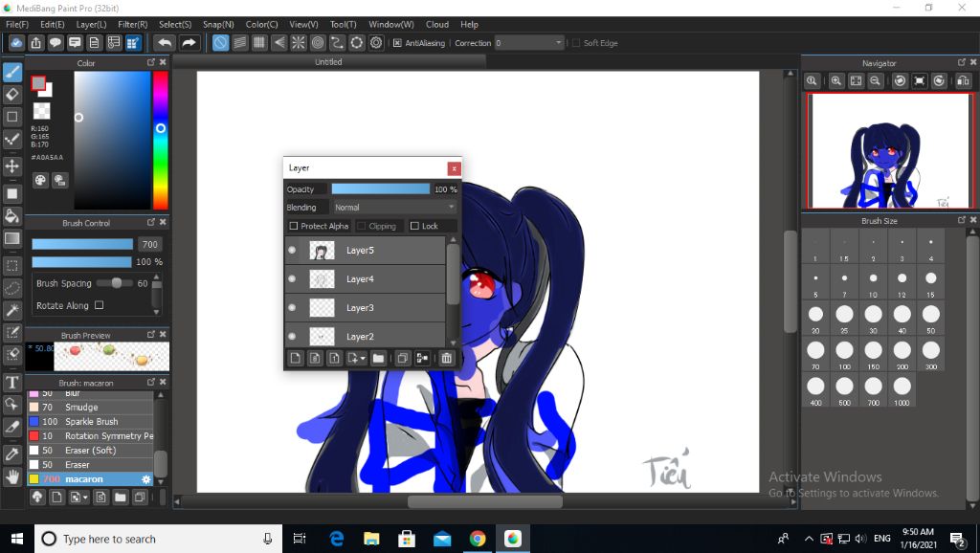Duplicate layer icon in Layer panel

click(403, 358)
